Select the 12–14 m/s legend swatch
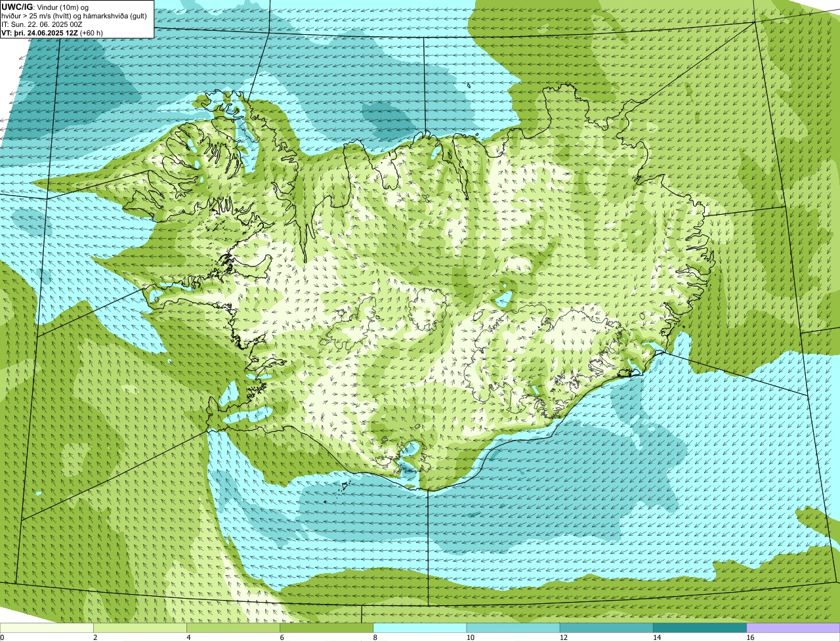 coord(606,628)
